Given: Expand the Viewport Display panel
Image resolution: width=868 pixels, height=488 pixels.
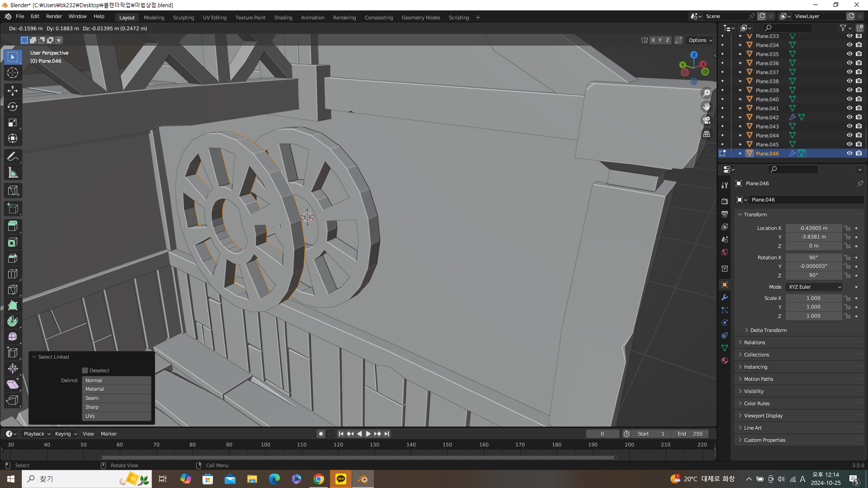Looking at the screenshot, I should pos(763,416).
